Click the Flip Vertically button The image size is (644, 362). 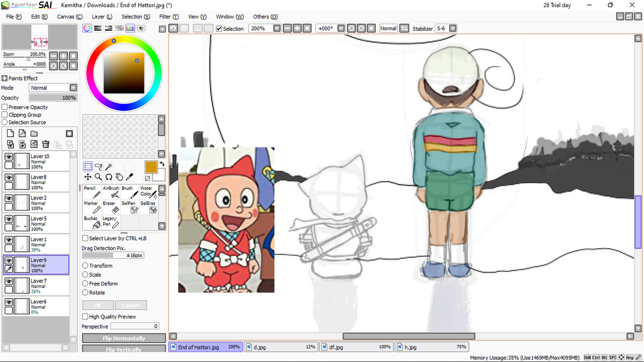click(124, 349)
